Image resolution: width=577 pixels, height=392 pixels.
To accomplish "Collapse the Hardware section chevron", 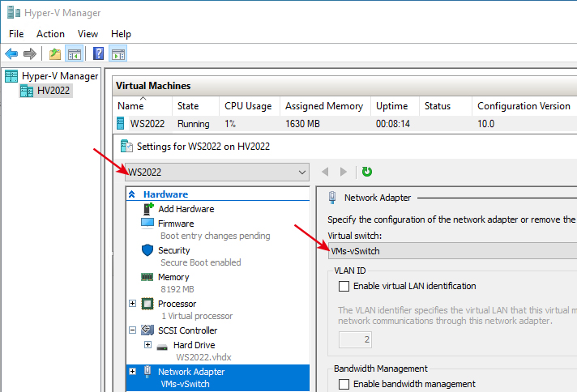I will click(x=132, y=194).
